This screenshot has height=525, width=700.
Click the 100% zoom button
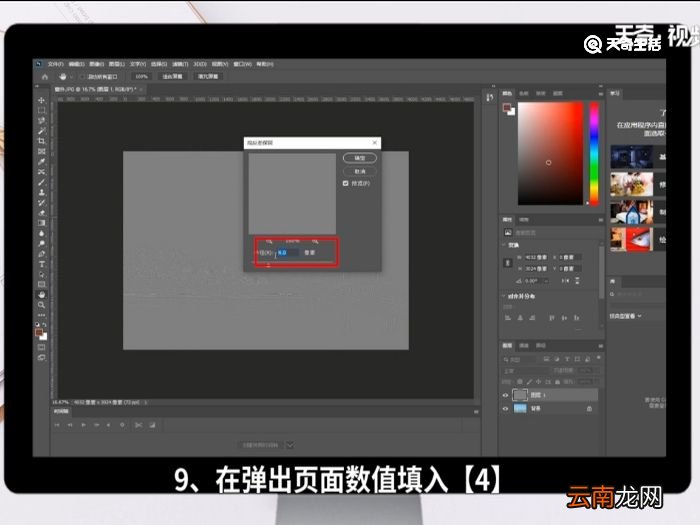pyautogui.click(x=141, y=77)
